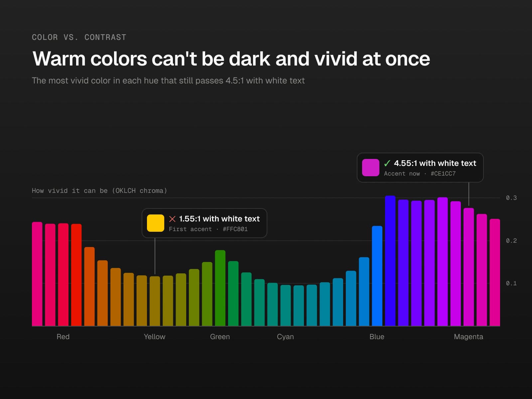This screenshot has height=399, width=532.
Task: Click the "Yellow" hue axis label
Action: [155, 337]
